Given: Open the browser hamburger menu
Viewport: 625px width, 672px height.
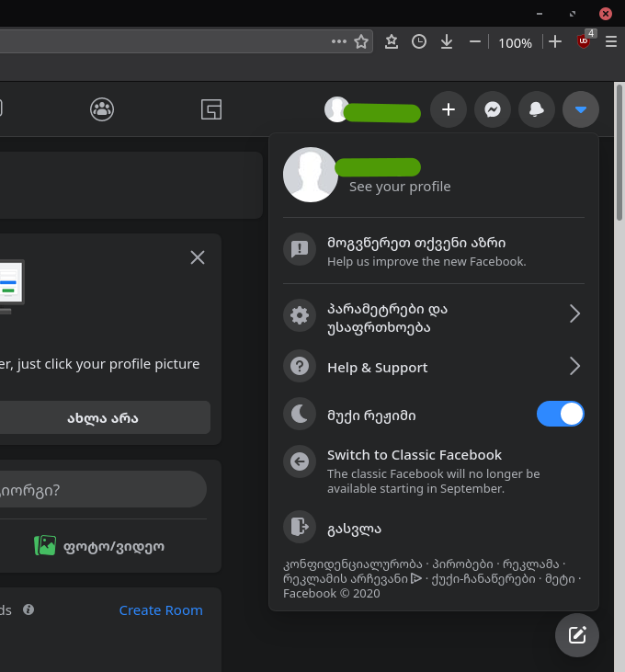Looking at the screenshot, I should click(x=611, y=41).
